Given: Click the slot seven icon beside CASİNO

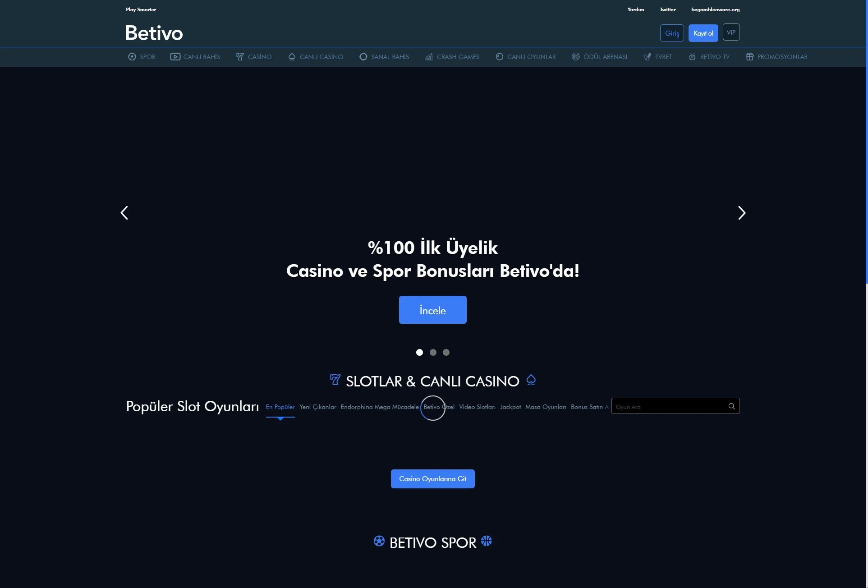Looking at the screenshot, I should click(240, 57).
